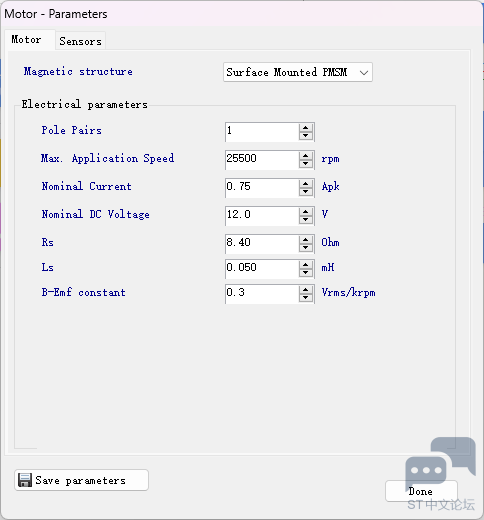This screenshot has height=520, width=484.
Task: Switch to the Sensors tab
Action: click(x=80, y=41)
